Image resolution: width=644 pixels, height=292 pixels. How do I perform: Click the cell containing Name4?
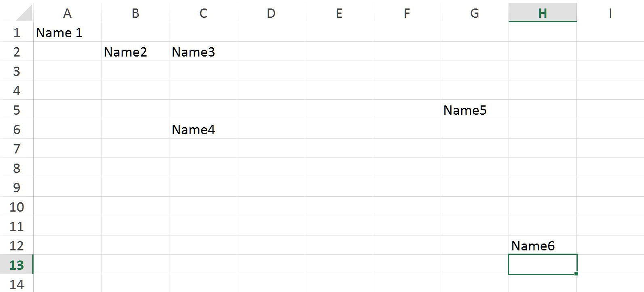point(203,129)
